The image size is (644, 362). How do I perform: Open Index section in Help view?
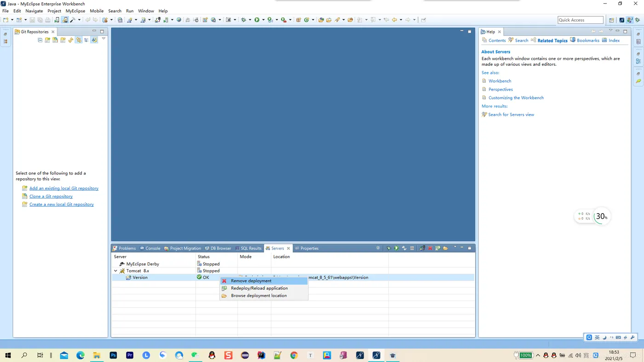click(611, 40)
